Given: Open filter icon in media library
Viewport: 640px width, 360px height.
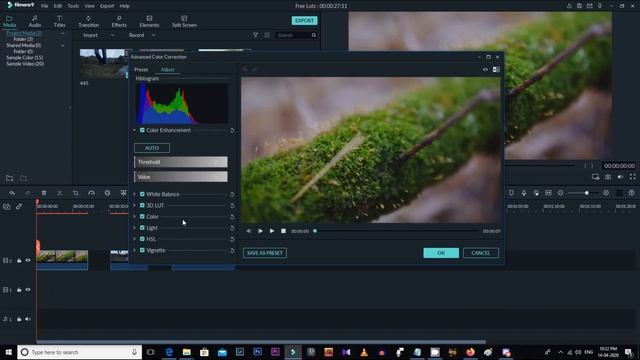Looking at the screenshot, I should pyautogui.click(x=256, y=36).
